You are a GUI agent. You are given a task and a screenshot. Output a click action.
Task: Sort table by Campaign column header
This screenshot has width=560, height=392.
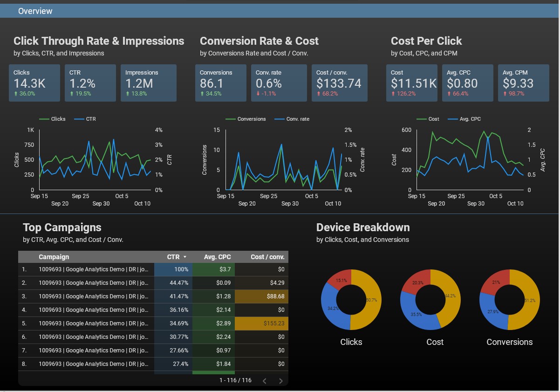(54, 257)
